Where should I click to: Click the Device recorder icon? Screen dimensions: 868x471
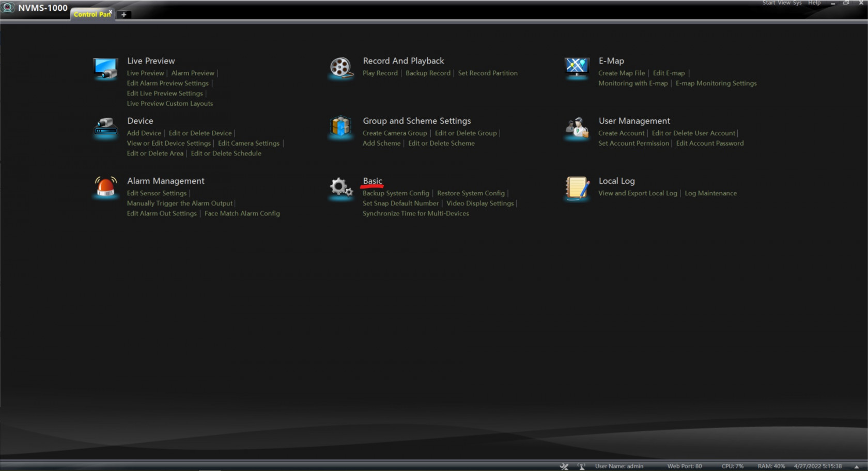click(x=105, y=127)
